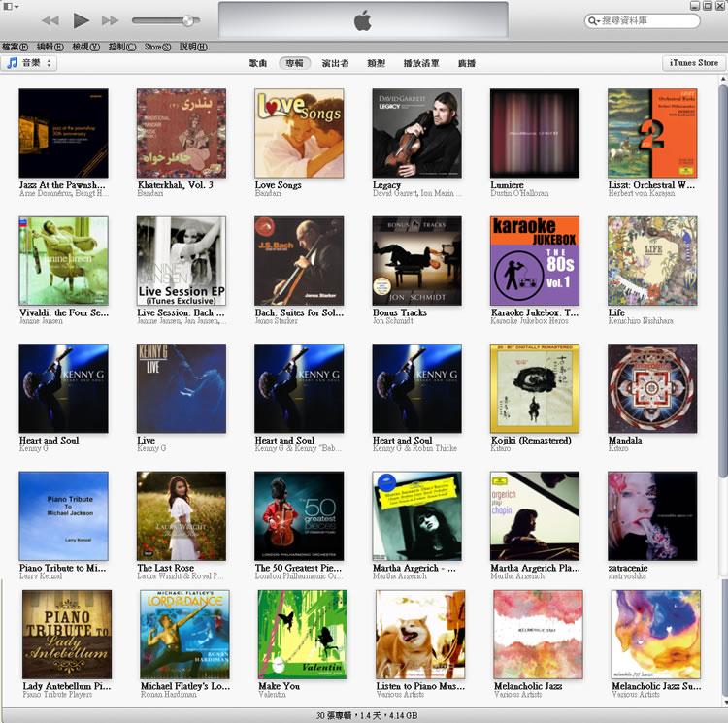Select the Jazz At the Pawnshop album cover
Screen dimensions: 728x723
click(x=64, y=133)
